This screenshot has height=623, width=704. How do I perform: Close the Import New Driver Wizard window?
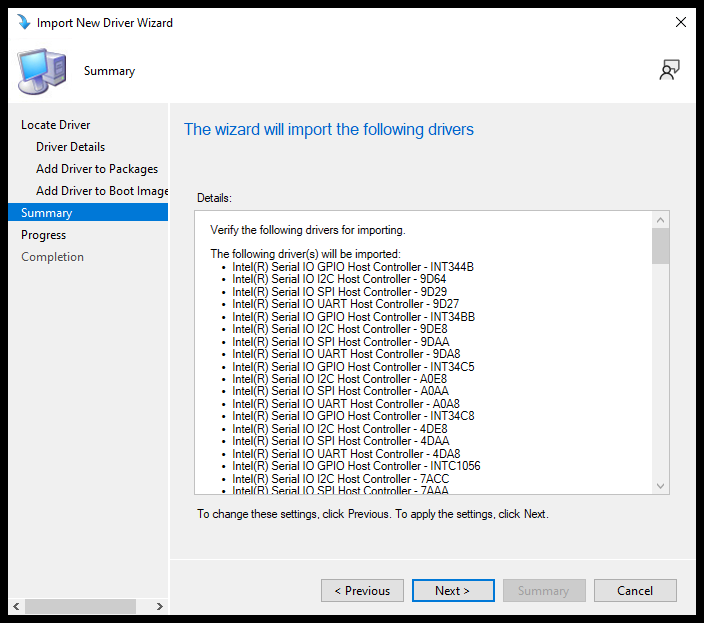pyautogui.click(x=680, y=22)
